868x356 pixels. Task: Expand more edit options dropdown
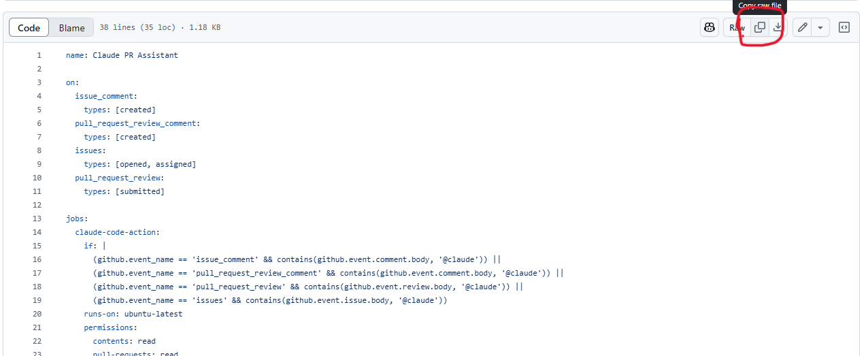[x=820, y=27]
